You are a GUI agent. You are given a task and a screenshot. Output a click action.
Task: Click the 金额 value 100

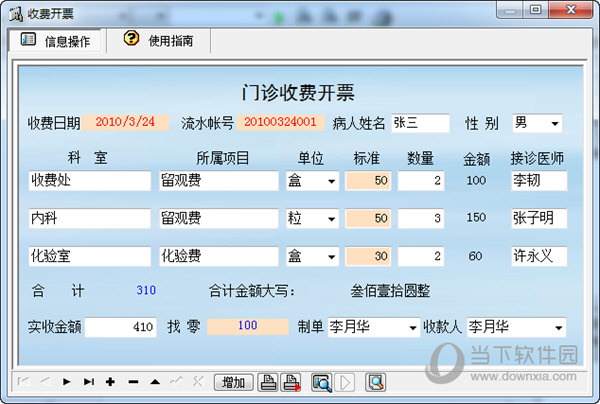[x=476, y=180]
